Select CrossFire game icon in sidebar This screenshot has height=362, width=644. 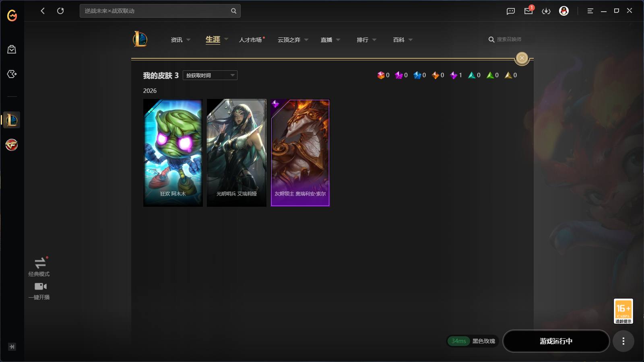pyautogui.click(x=12, y=145)
